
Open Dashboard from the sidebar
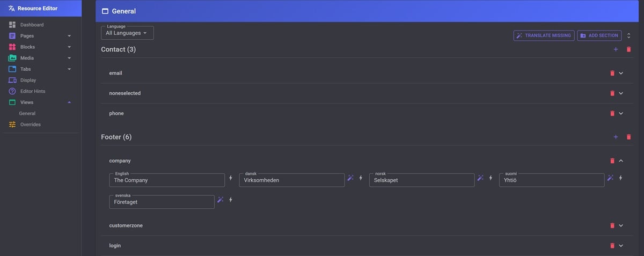click(x=32, y=25)
